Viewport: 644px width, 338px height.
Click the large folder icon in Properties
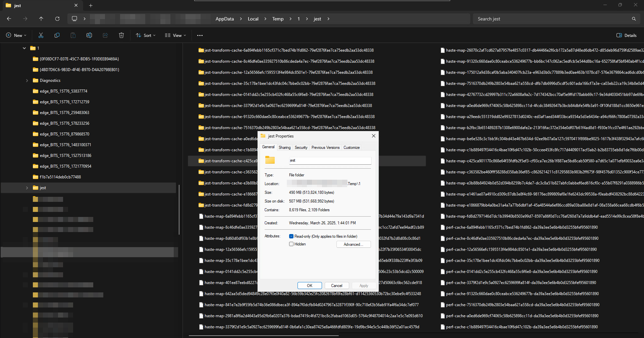pyautogui.click(x=270, y=160)
